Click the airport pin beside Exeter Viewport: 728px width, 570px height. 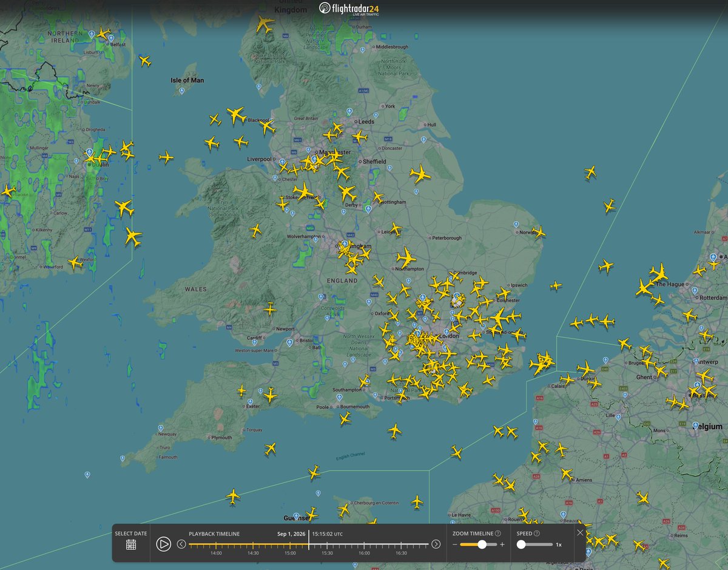pyautogui.click(x=249, y=402)
